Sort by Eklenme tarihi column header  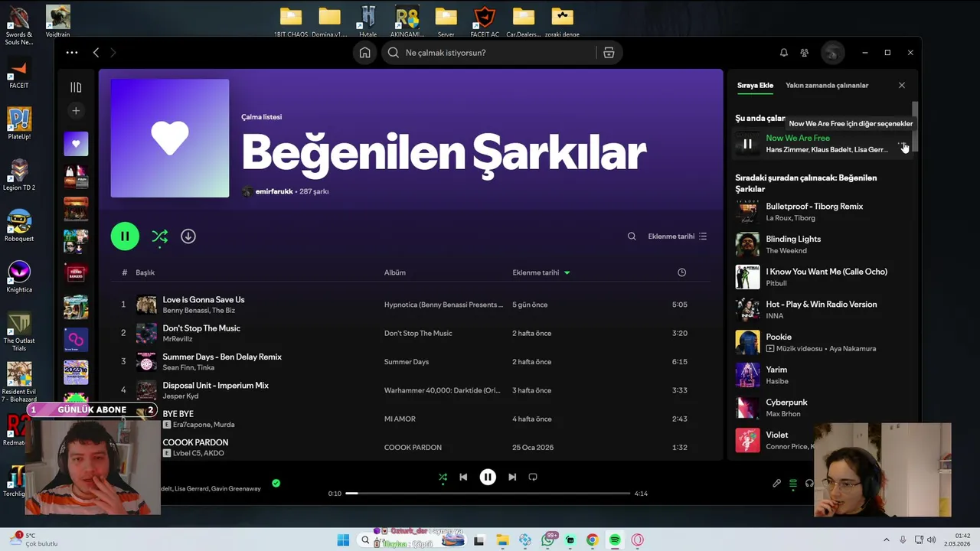pyautogui.click(x=541, y=272)
